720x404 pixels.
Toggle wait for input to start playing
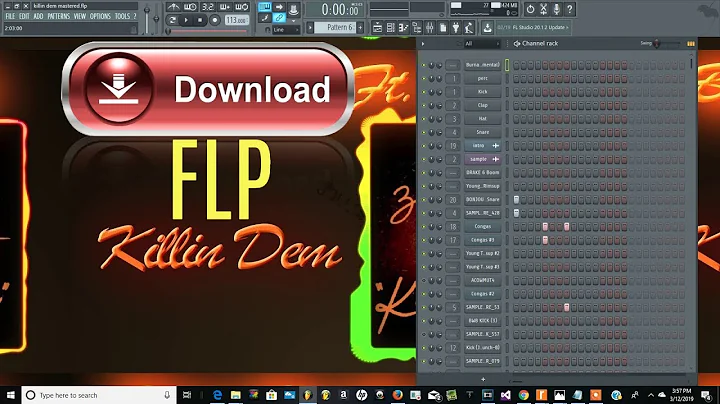click(x=190, y=7)
